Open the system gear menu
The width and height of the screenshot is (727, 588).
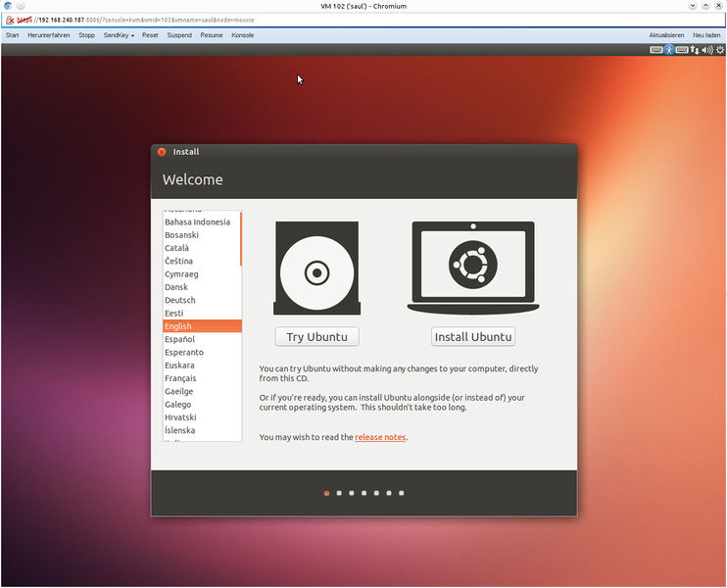[719, 49]
